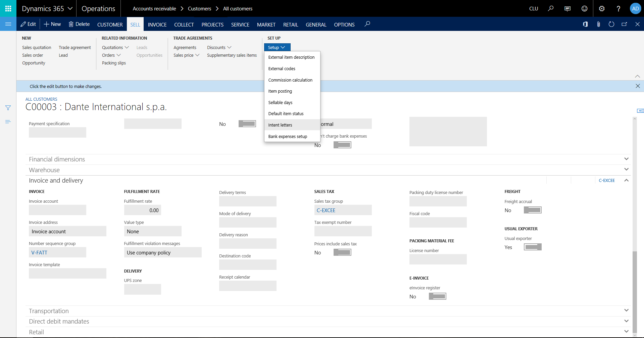Click the CLU company selector
This screenshot has width=644, height=338.
pyautogui.click(x=534, y=9)
